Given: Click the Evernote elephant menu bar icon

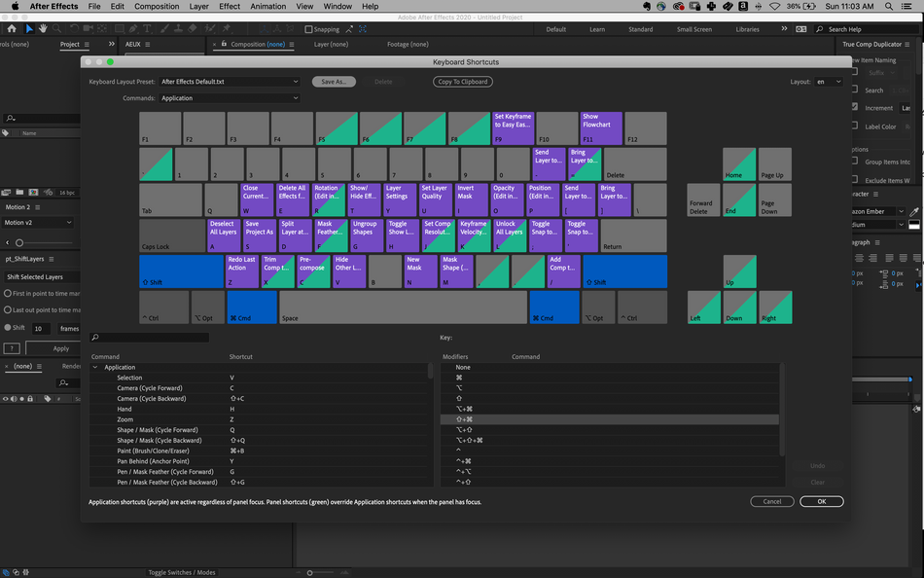Looking at the screenshot, I should point(647,7).
